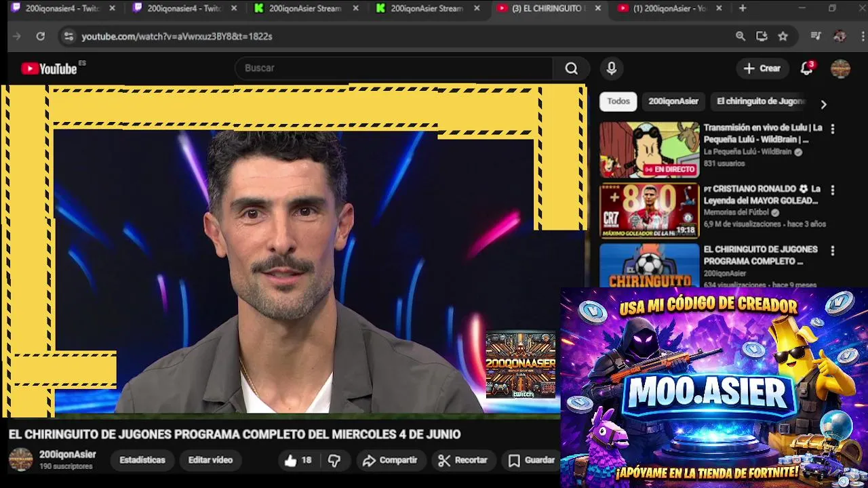This screenshot has width=868, height=488.
Task: Switch to the (1) 200iqonAsier YouTube tab
Action: 668,8
